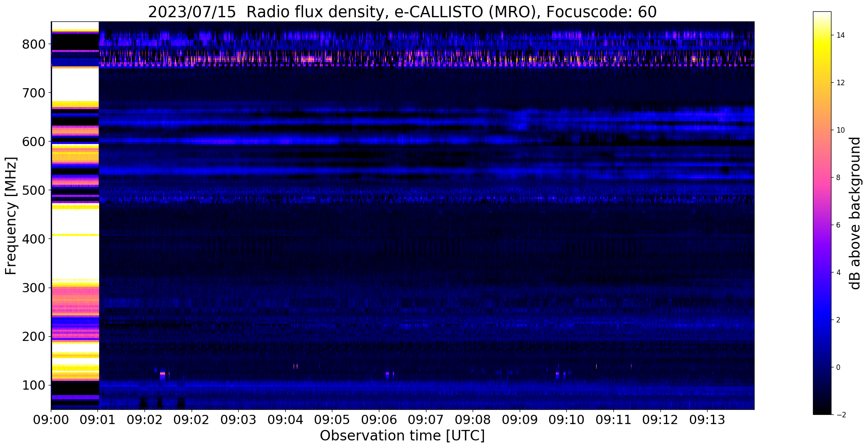Click the colorbar tick value 12
This screenshot has width=868, height=448.
(841, 83)
